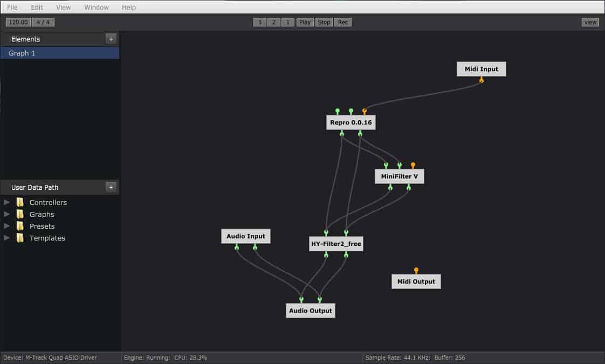
Task: Expand the Templates folder arrow
Action: click(6, 238)
